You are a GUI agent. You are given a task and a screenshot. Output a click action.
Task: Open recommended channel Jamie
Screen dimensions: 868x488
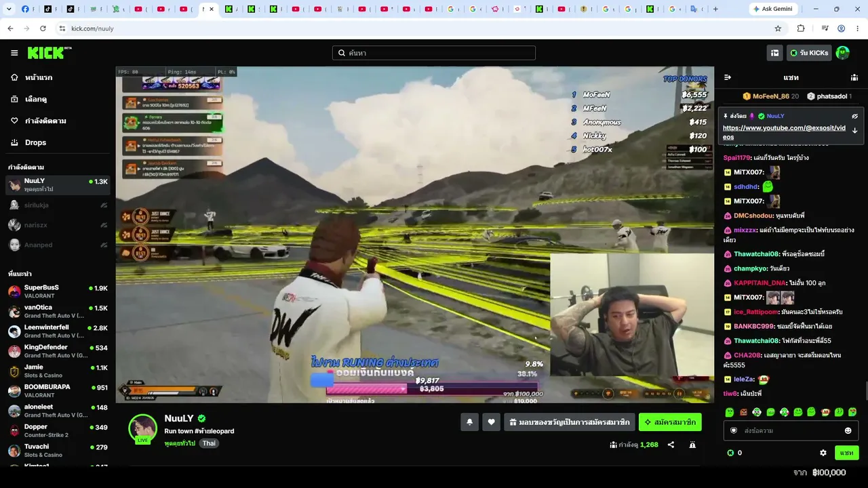[x=58, y=371]
